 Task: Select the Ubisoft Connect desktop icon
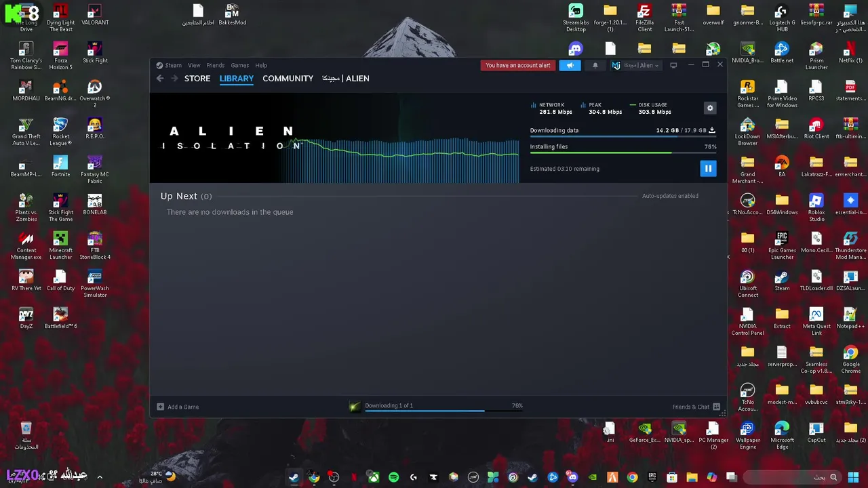pos(747,284)
